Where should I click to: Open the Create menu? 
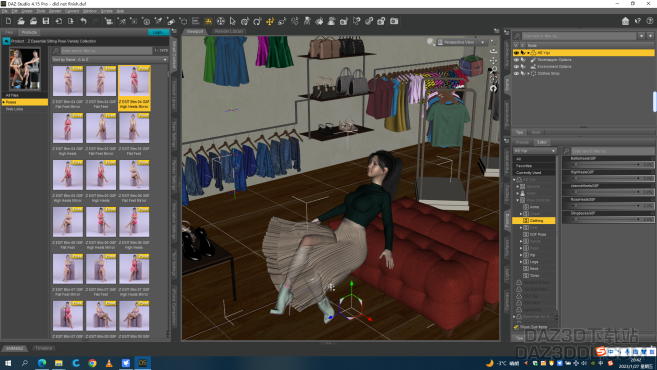pos(27,11)
